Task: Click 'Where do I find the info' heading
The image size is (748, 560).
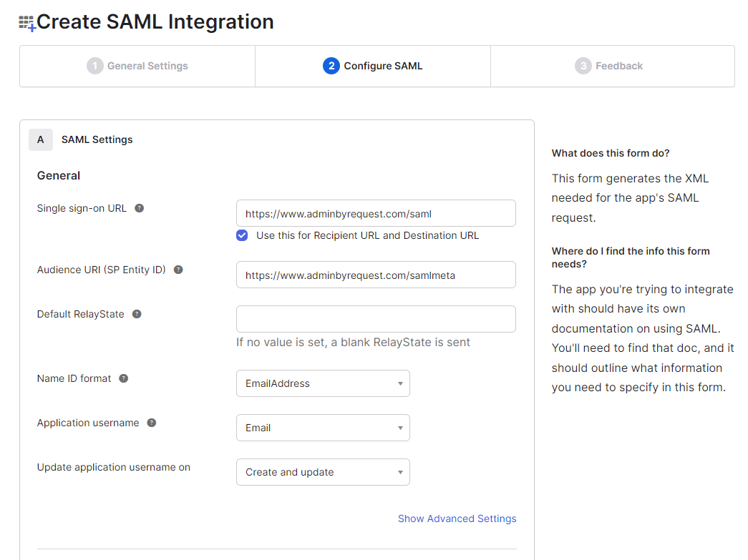Action: pos(631,257)
